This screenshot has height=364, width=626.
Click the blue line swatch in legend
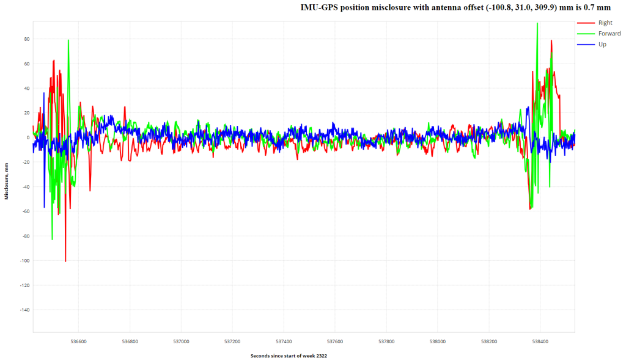[x=586, y=45]
